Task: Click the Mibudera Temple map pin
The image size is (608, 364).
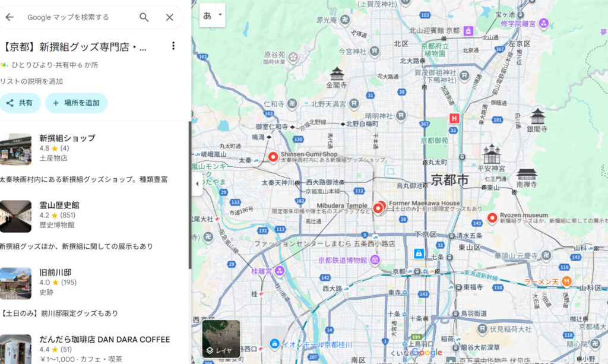Action: [x=378, y=208]
